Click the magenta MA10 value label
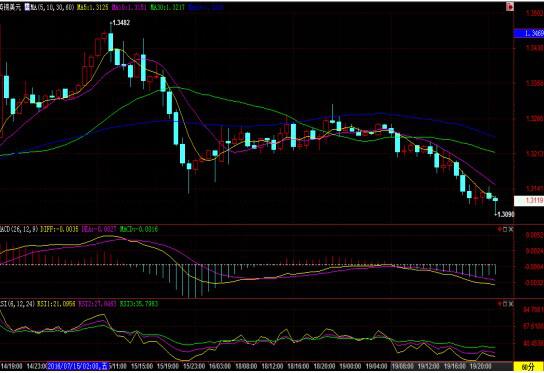Screen dimensions: 544x373 [x=129, y=7]
